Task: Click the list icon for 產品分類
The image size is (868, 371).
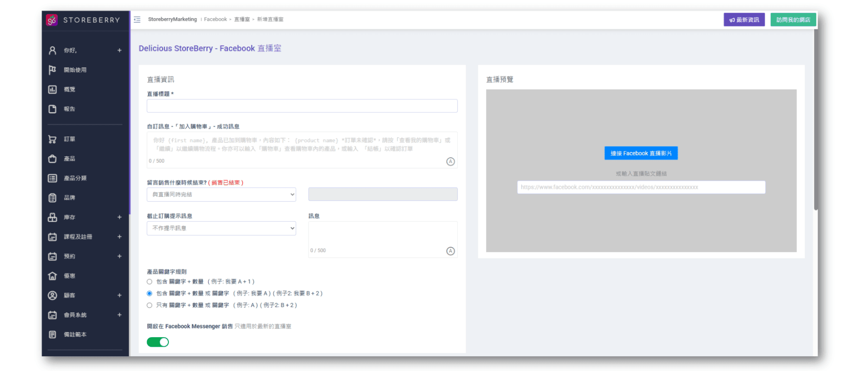Action: (x=53, y=178)
